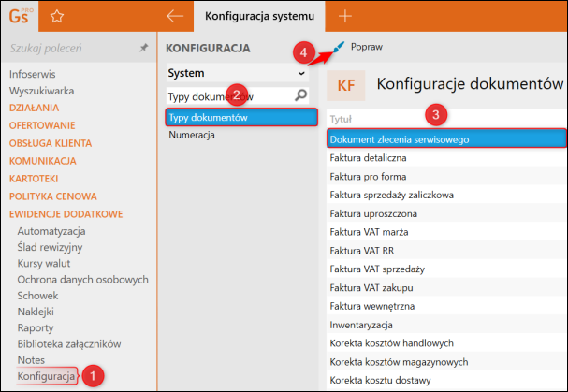Click the Popraw edit brush icon

[x=338, y=45]
